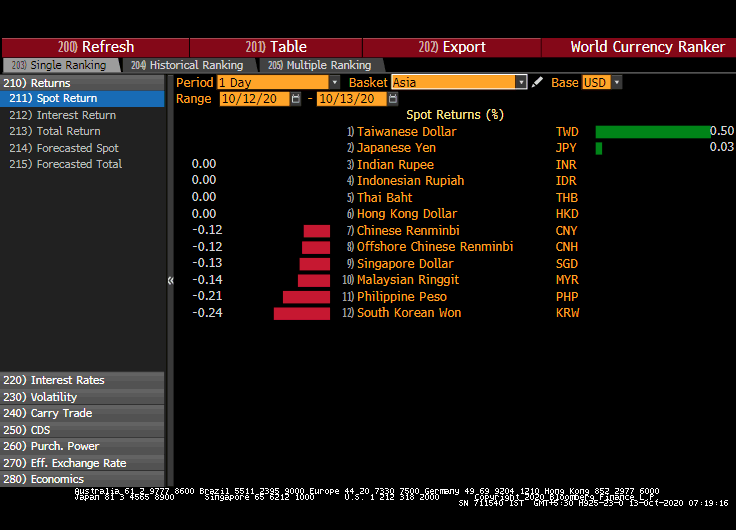The image size is (736, 530).
Task: Select the Single Ranking tab
Action: 58,65
